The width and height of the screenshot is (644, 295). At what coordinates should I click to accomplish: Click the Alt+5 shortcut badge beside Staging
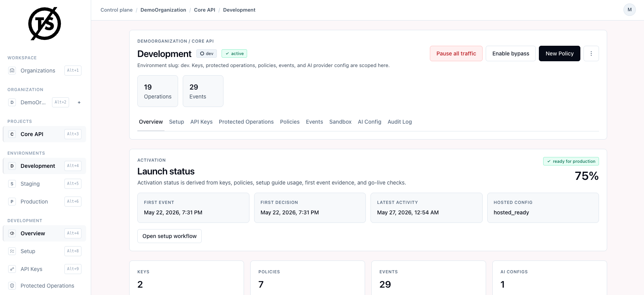[x=73, y=184]
